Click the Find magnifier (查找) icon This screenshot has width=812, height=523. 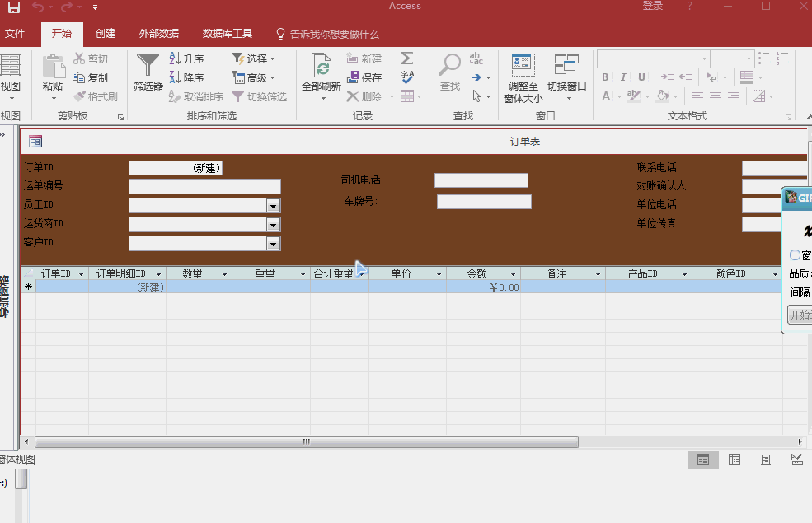coord(449,65)
